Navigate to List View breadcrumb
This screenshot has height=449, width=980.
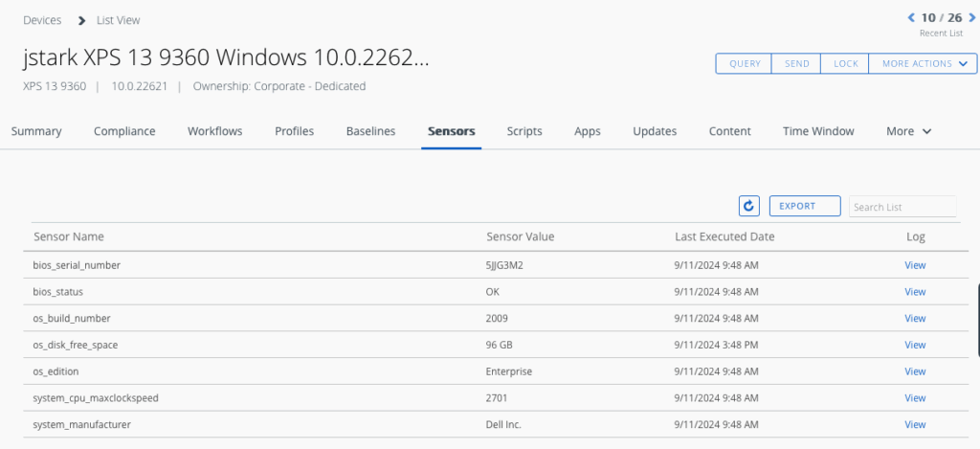click(x=118, y=20)
